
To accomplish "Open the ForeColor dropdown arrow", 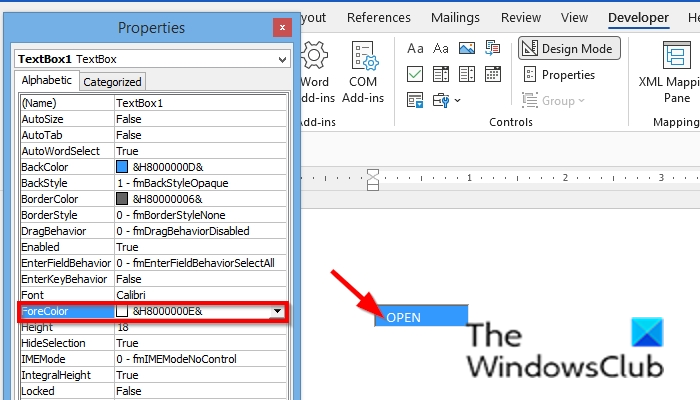I will pos(277,311).
